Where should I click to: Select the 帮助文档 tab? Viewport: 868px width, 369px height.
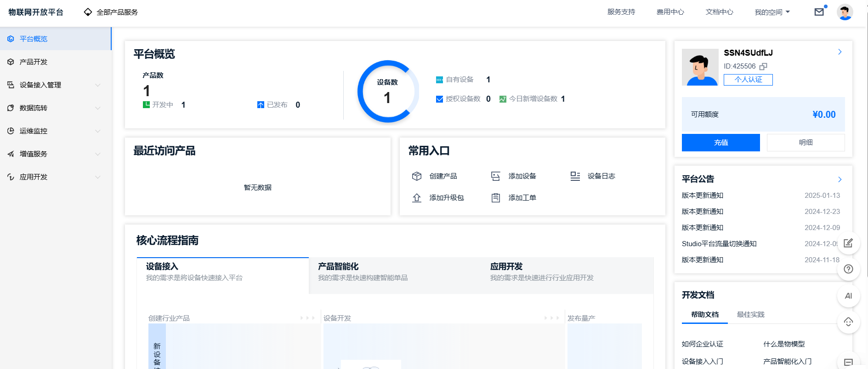(x=705, y=315)
